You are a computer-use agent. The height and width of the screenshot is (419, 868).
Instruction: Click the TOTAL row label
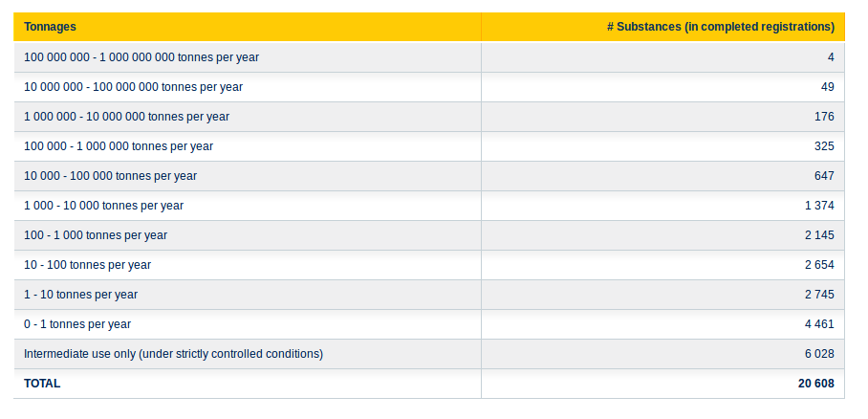[x=42, y=384]
